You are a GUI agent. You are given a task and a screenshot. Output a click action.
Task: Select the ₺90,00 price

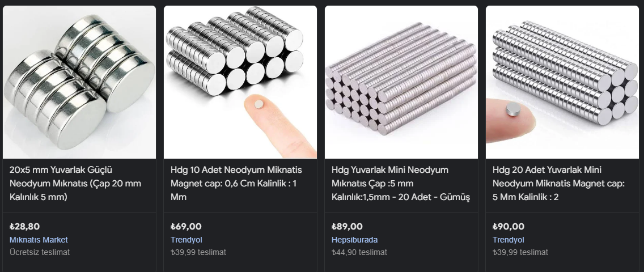[509, 227]
